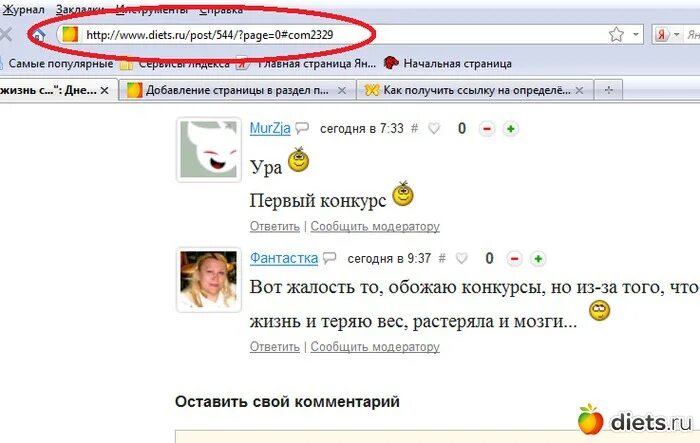The height and width of the screenshot is (443, 700).
Task: Click the eye-rolling smiley in Фантастка's comment
Action: (599, 311)
